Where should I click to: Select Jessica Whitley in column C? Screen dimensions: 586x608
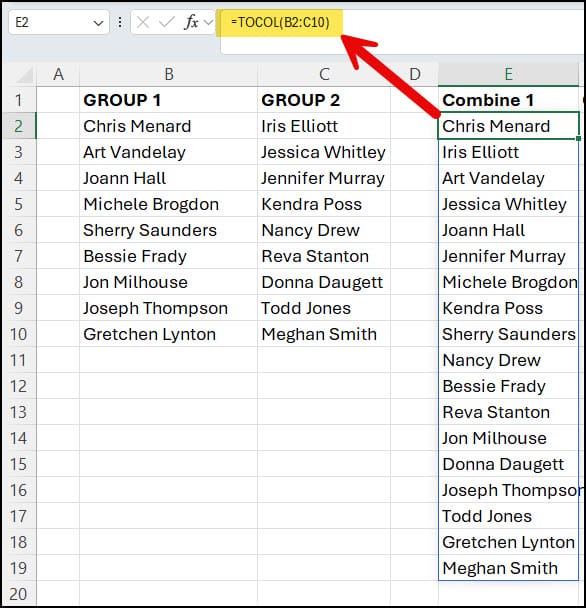point(324,152)
